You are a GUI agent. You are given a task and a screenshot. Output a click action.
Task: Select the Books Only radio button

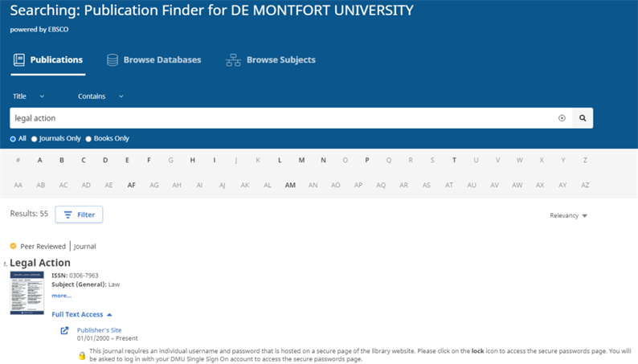(88, 139)
